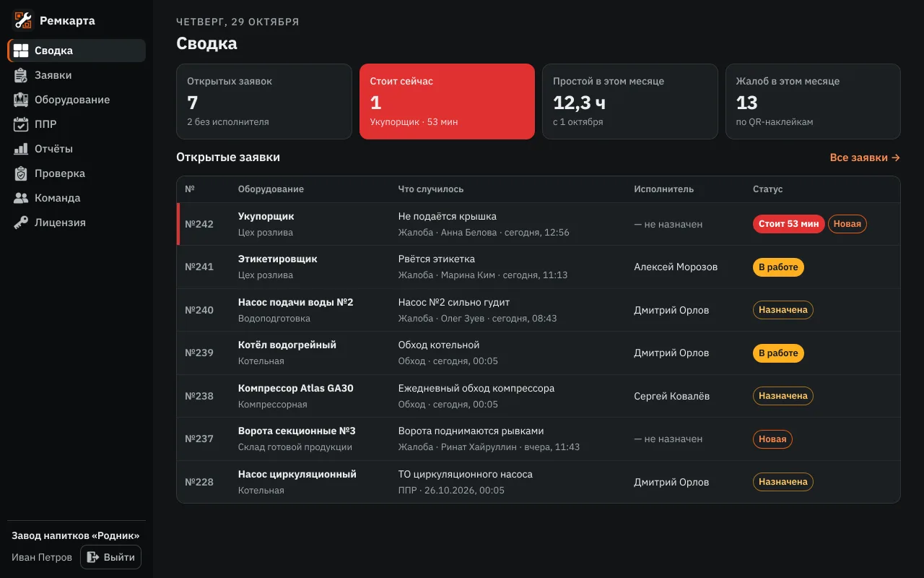Click the Лицензия key icon
The image size is (924, 578).
[x=21, y=223]
